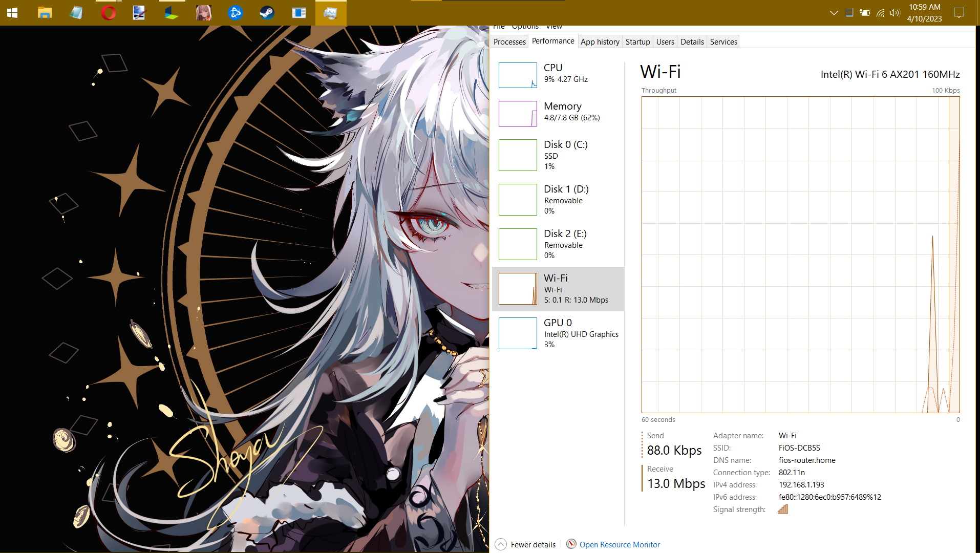Screen dimensions: 980x553
Task: Click the Connection type 802.11n value
Action: click(792, 472)
